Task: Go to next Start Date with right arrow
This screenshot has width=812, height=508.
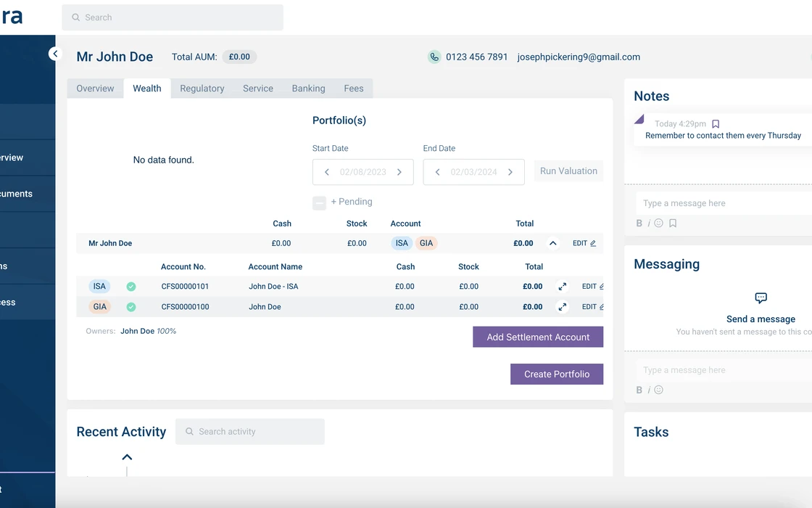Action: pyautogui.click(x=399, y=172)
